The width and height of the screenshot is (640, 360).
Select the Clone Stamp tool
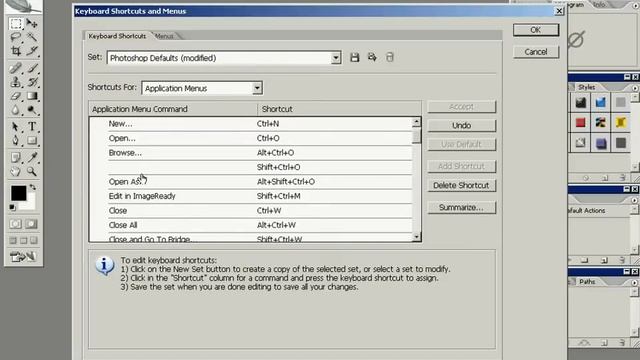pyautogui.click(x=16, y=82)
